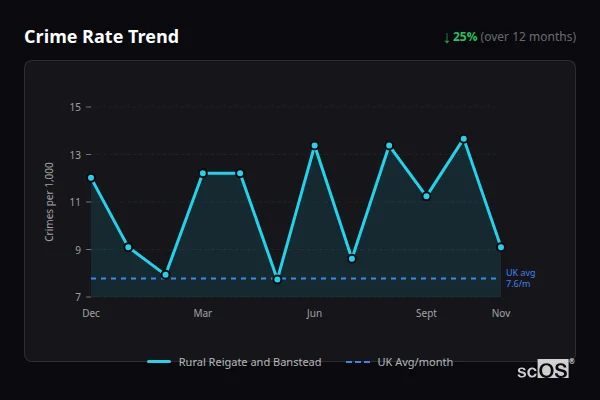Click the 9 value on y-axis
Image resolution: width=600 pixels, height=400 pixels.
click(78, 250)
